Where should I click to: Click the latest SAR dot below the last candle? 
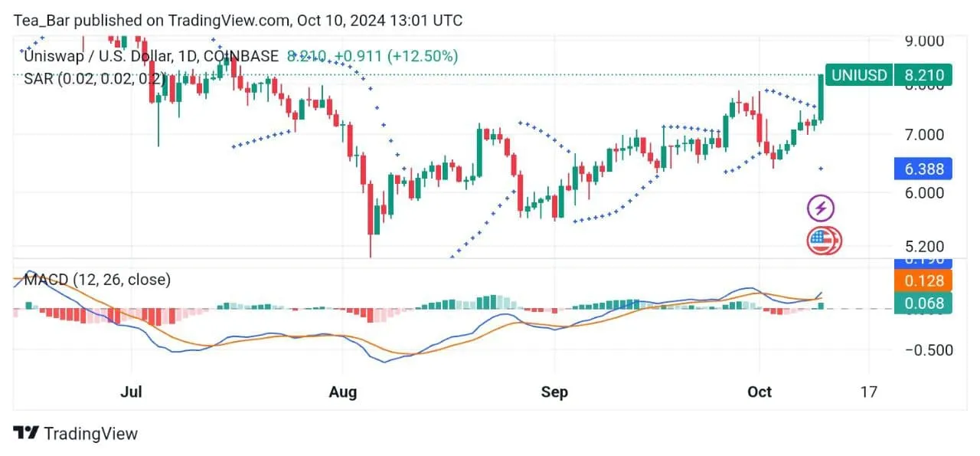click(x=822, y=169)
